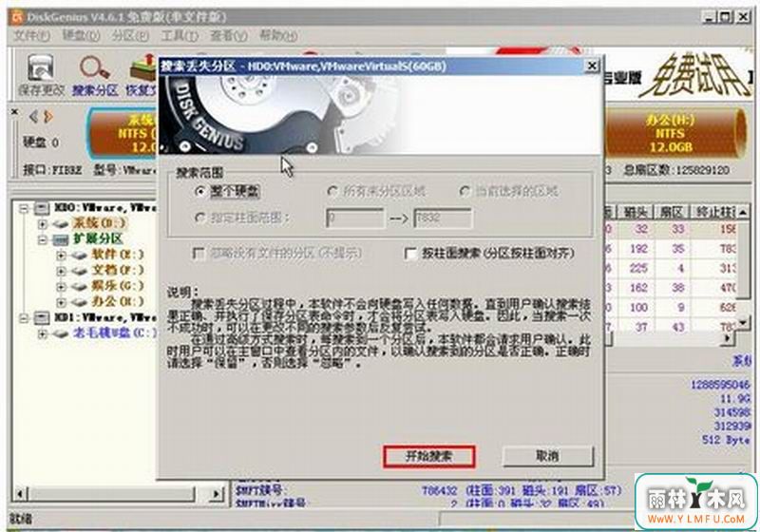760x532 pixels.
Task: Click tree panel scrollbar right arrow
Action: click(217, 494)
